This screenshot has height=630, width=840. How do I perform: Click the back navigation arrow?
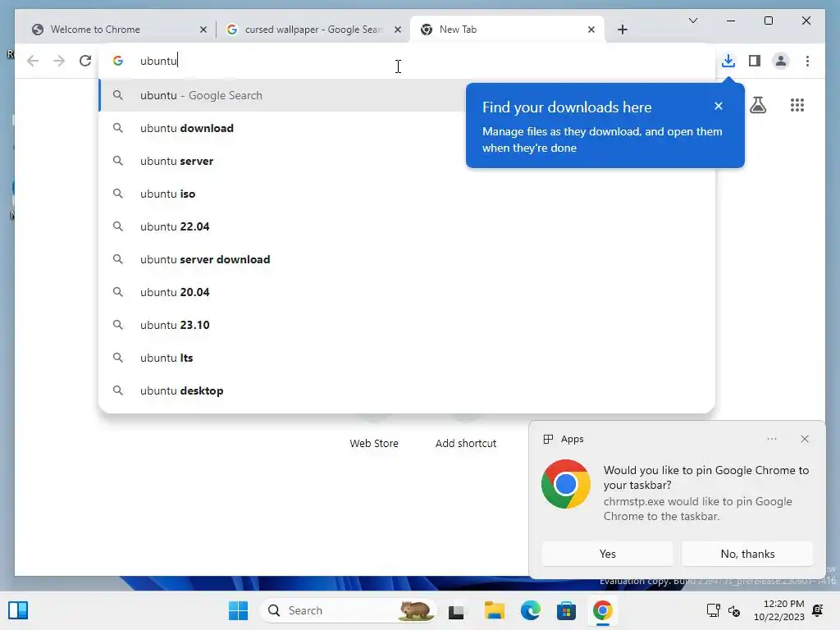click(x=33, y=61)
